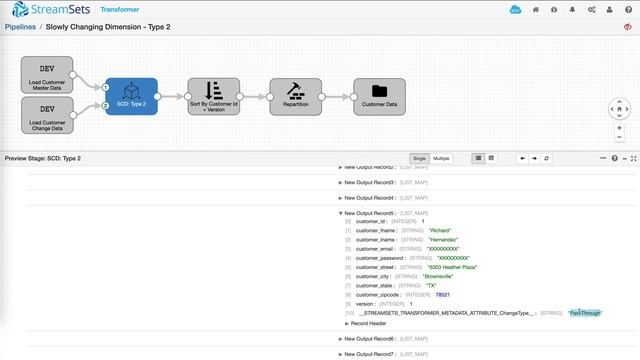
Task: Click customer_street value "6303 Heather Plaza"
Action: click(x=452, y=267)
